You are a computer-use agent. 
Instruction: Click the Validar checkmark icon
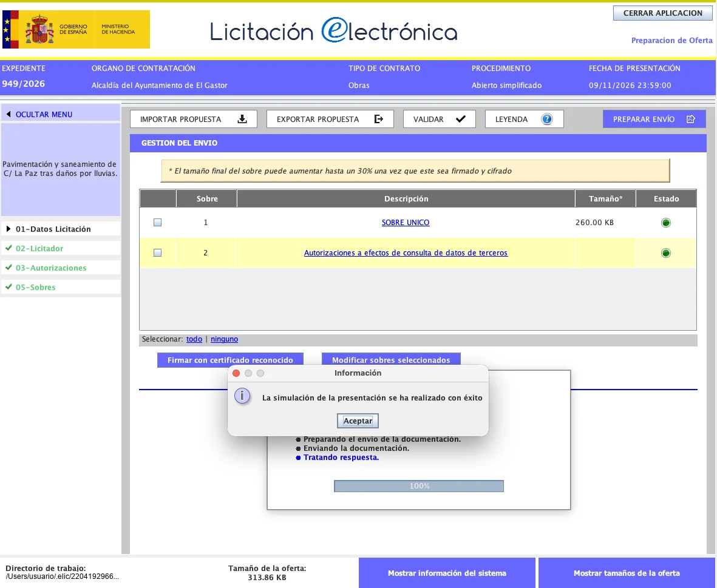point(460,120)
